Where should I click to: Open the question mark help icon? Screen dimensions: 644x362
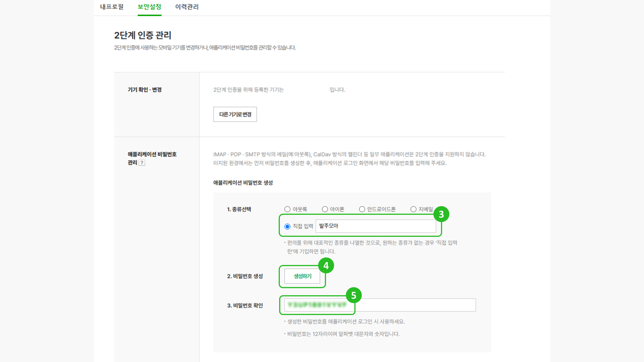[142, 163]
